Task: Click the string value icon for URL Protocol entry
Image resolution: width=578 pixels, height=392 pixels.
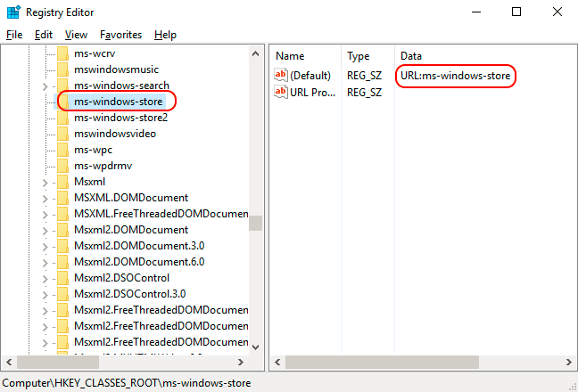Action: (280, 92)
